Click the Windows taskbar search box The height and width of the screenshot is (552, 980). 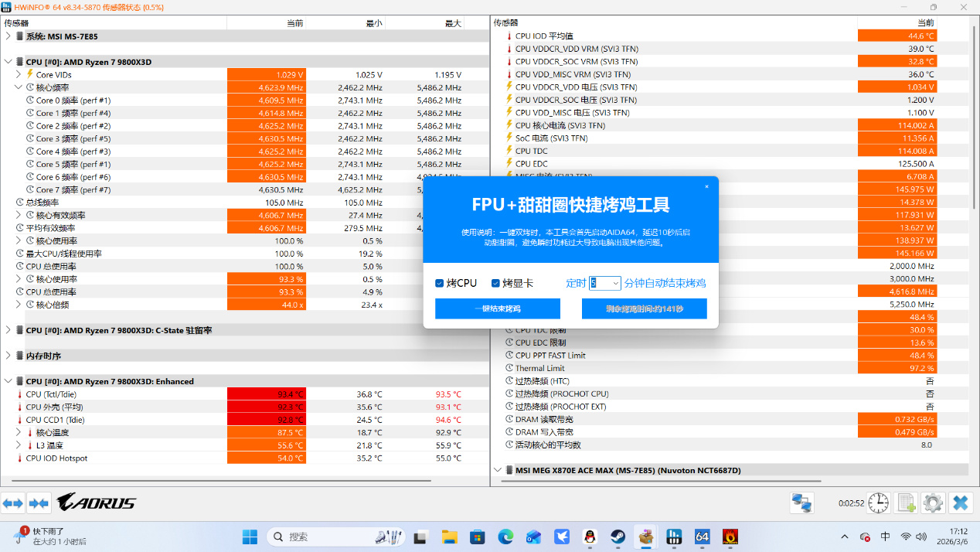point(336,536)
